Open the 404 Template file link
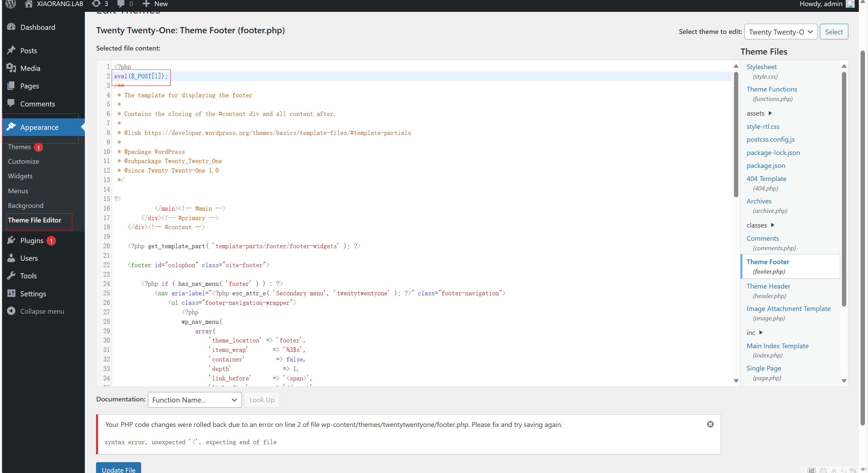Screen dimensions: 868x473 (x=766, y=179)
